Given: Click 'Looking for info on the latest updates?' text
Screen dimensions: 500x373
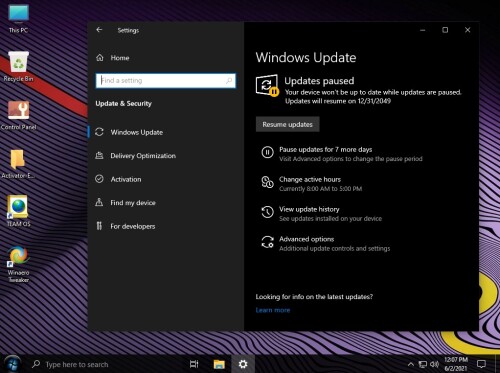Looking at the screenshot, I should coord(314,297).
